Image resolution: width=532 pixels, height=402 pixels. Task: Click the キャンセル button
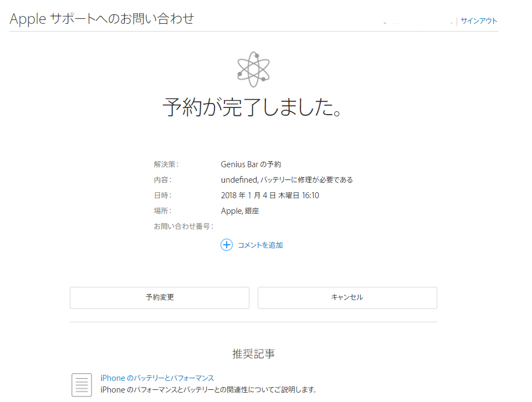point(347,297)
